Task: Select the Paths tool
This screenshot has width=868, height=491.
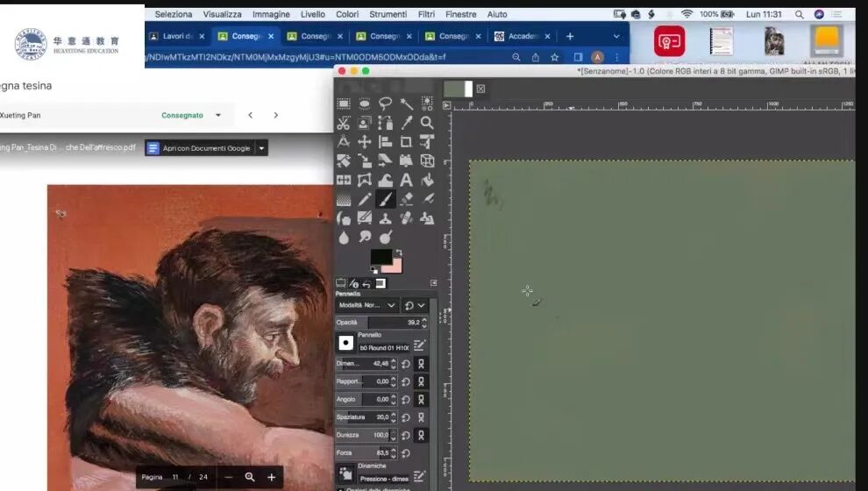Action: tap(385, 123)
